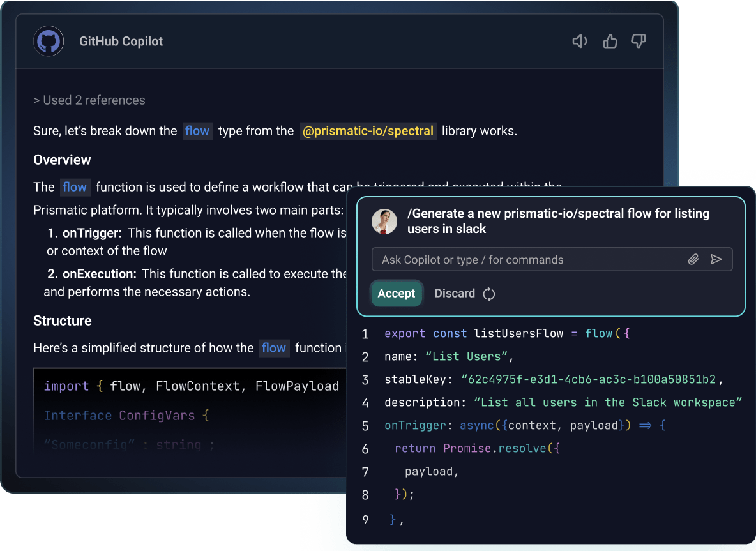Click the regenerate circular arrows icon
756x551 pixels.
[x=489, y=294]
